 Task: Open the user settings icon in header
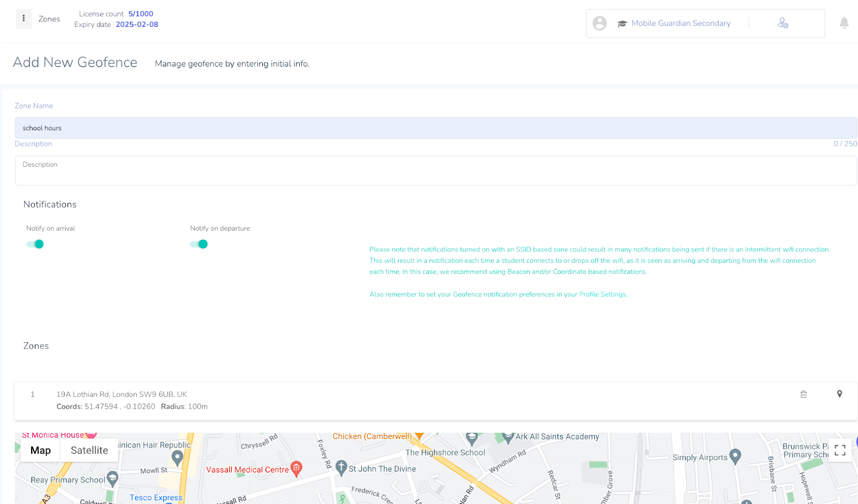pyautogui.click(x=783, y=23)
